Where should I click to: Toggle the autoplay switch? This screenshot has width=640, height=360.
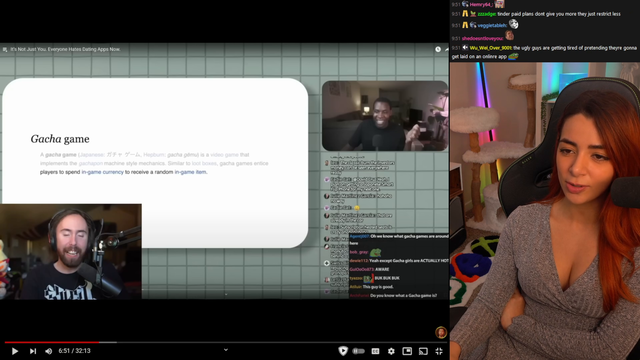click(358, 351)
